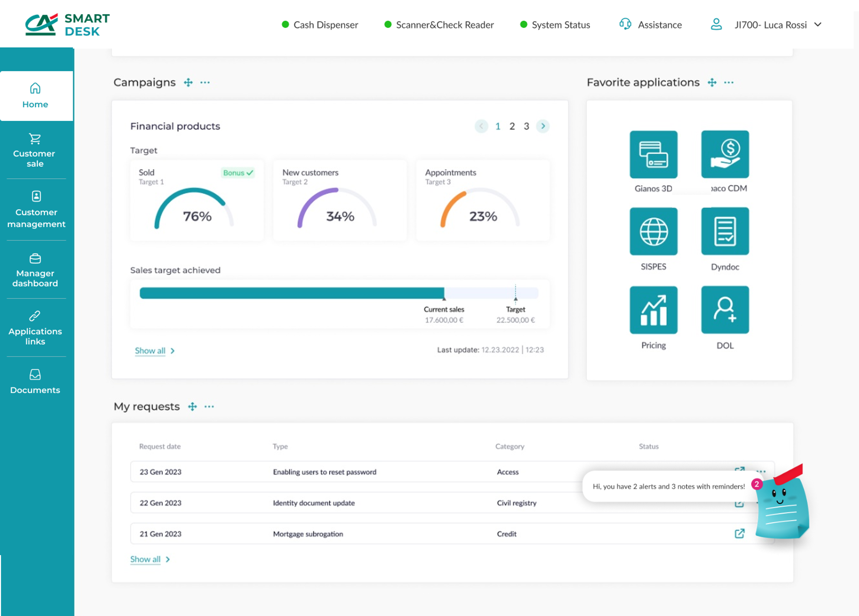Click Show all under Campaigns
Image resolution: width=859 pixels, height=616 pixels.
coord(150,351)
